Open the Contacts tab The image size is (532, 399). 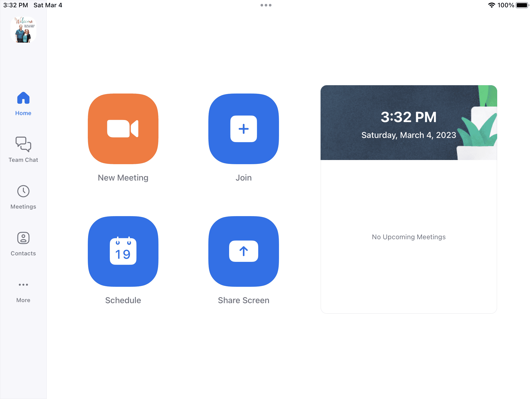point(23,244)
